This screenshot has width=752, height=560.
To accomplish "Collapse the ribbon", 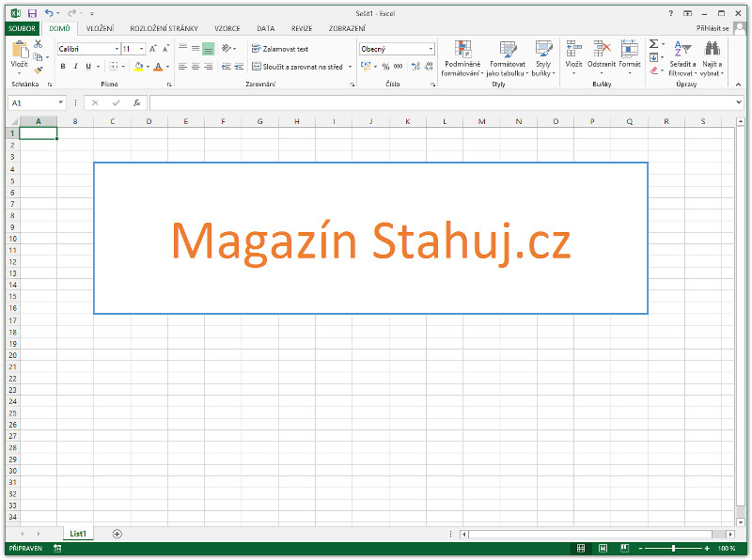I will 739,85.
